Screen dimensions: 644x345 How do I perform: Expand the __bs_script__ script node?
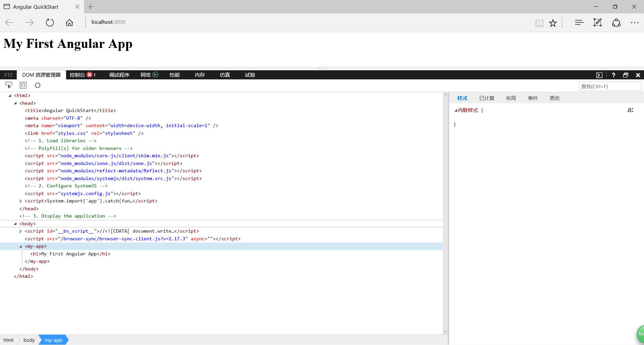click(x=20, y=231)
